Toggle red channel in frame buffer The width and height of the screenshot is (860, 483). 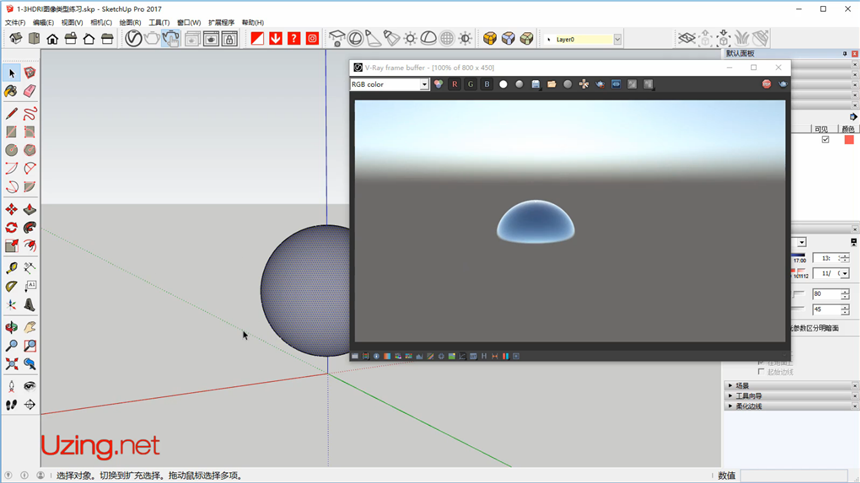click(x=454, y=84)
